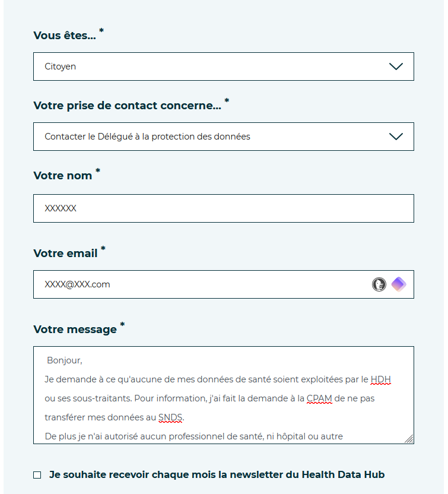Click the underlined word HDH in the message
This screenshot has height=494, width=448.
[380, 379]
